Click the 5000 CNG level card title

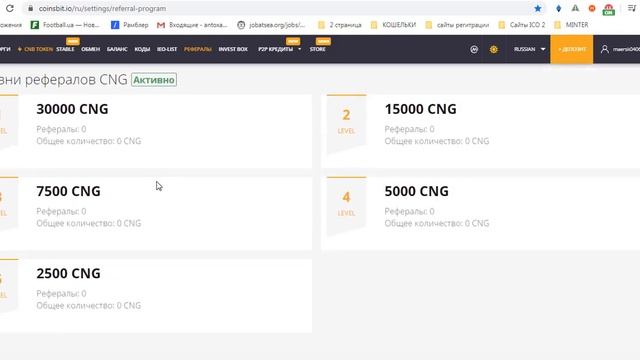click(416, 191)
